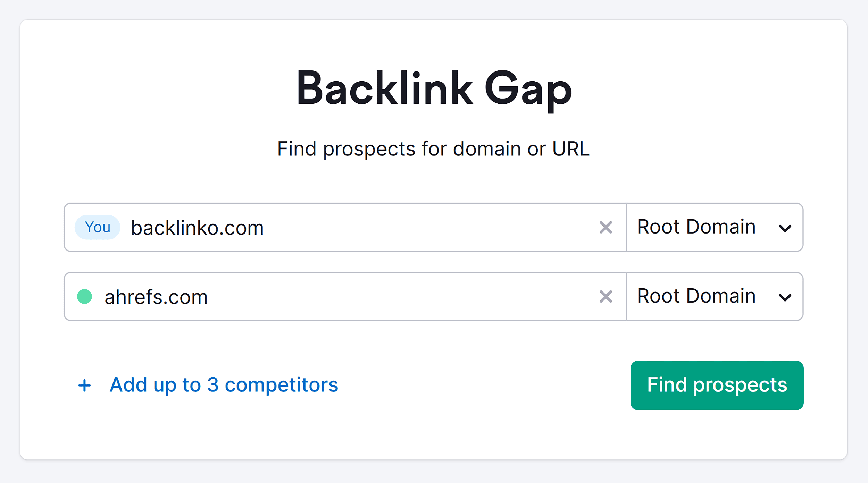The width and height of the screenshot is (868, 483).
Task: Start the prospect search with Find prospects
Action: pos(717,385)
